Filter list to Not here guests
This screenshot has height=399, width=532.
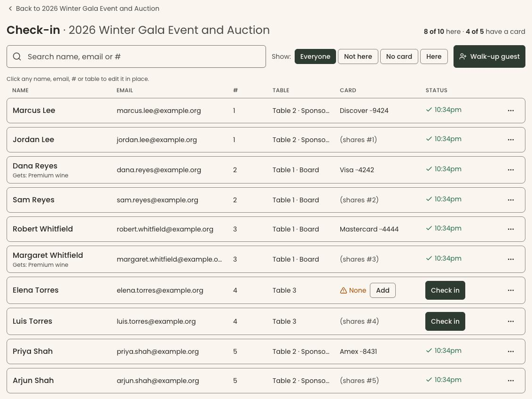point(358,56)
